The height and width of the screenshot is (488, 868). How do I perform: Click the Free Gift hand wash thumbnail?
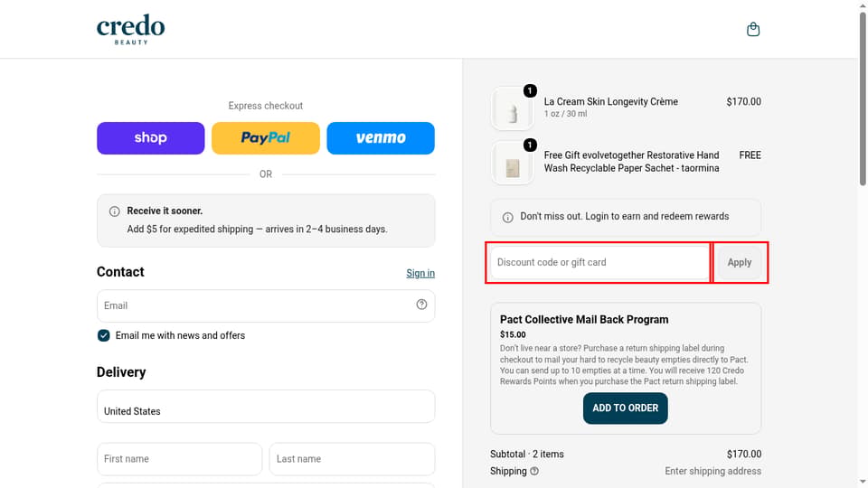click(x=513, y=162)
